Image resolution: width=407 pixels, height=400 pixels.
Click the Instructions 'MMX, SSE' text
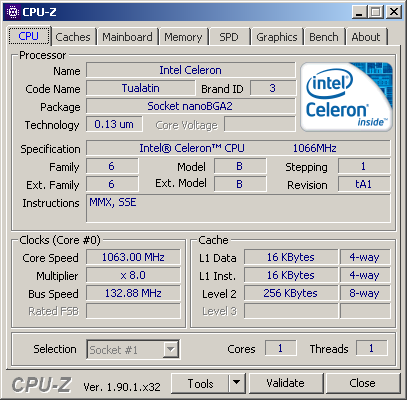(x=113, y=202)
